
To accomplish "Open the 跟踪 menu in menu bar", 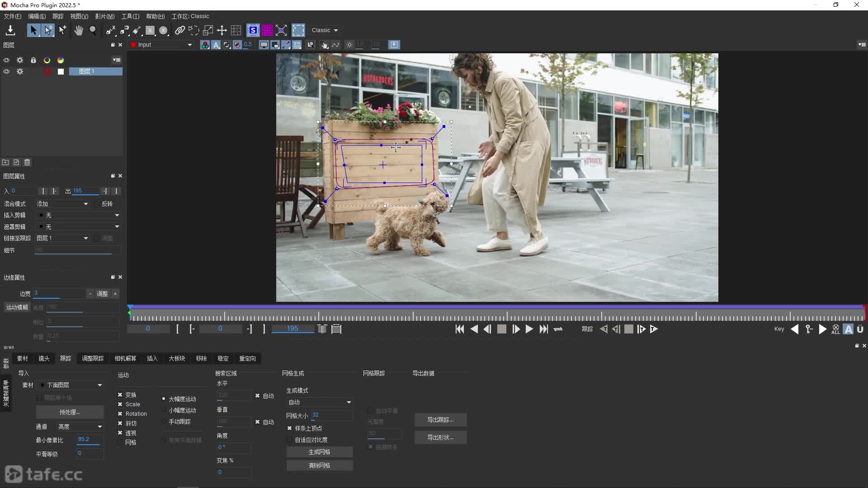I will [58, 16].
